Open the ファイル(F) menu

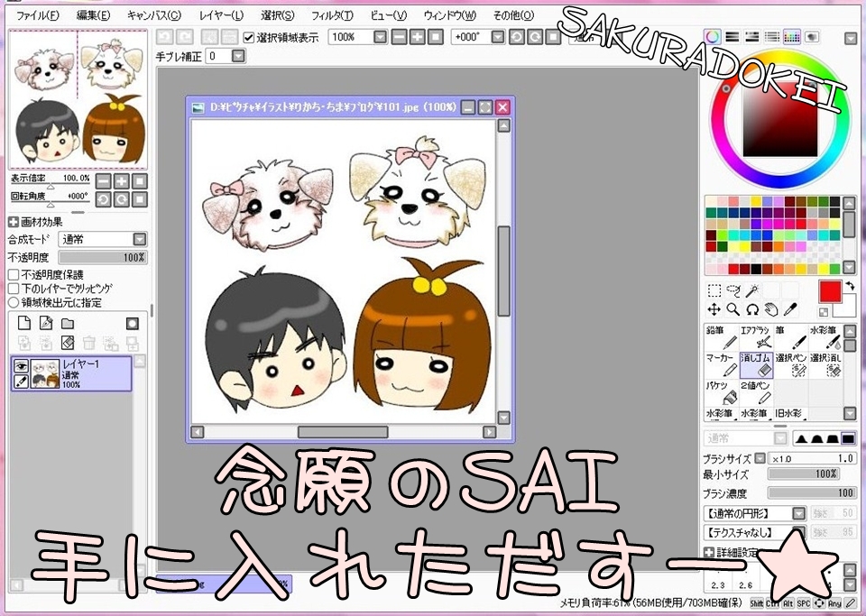click(x=38, y=15)
